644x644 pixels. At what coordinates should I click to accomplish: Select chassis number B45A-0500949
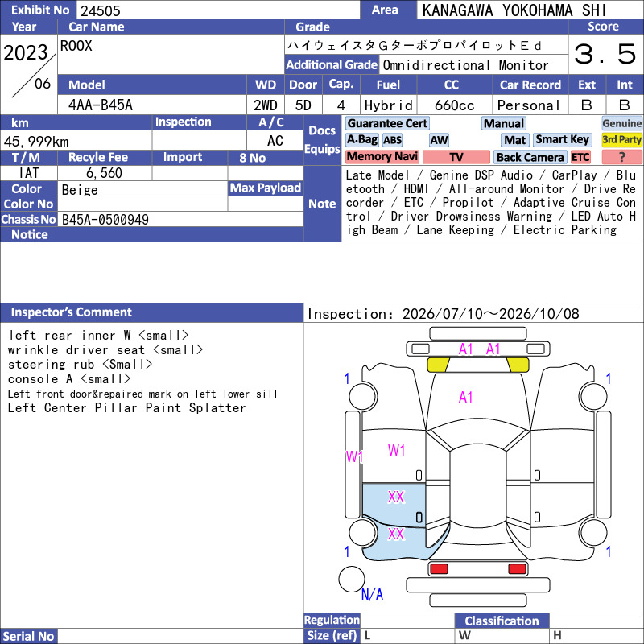click(x=105, y=220)
